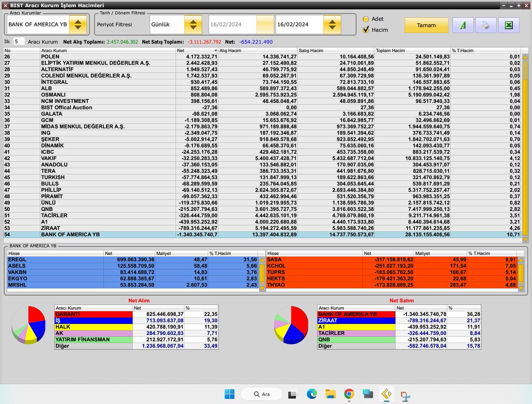The width and height of the screenshot is (532, 404).
Task: Select the MRSHL stock row
Action: click(133, 285)
